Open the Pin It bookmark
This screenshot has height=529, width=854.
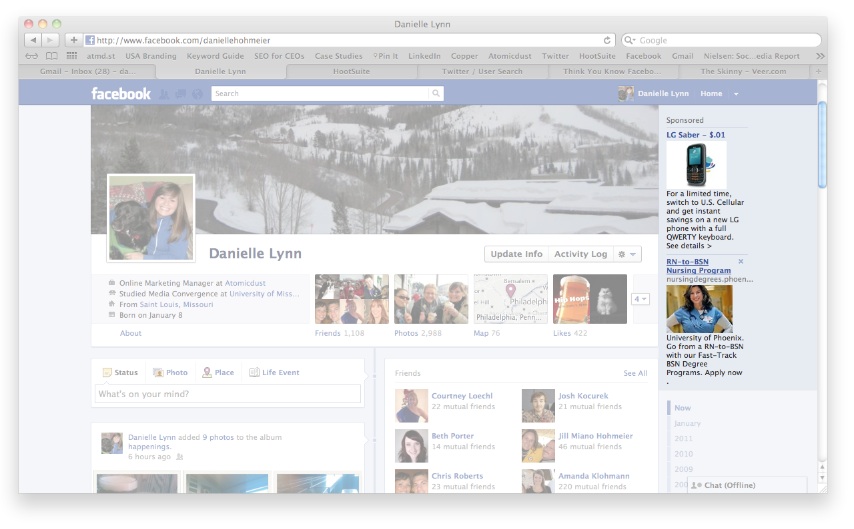tap(386, 56)
